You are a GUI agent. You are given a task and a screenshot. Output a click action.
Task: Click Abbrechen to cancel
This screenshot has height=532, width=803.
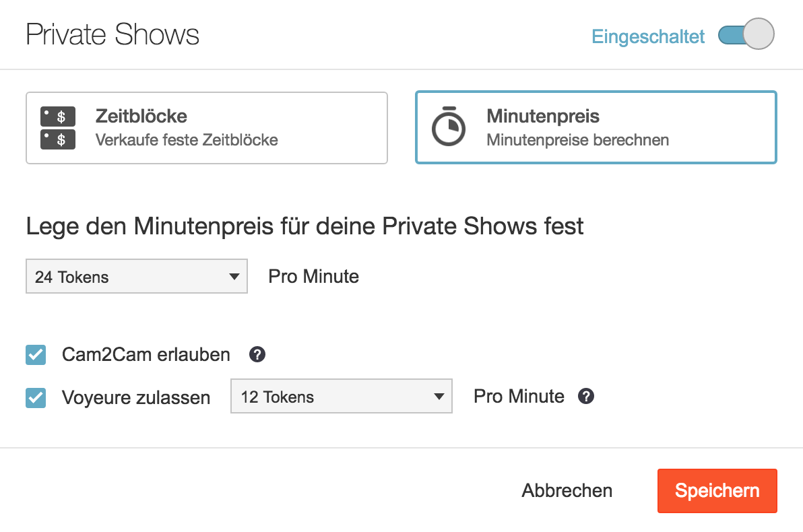567,491
